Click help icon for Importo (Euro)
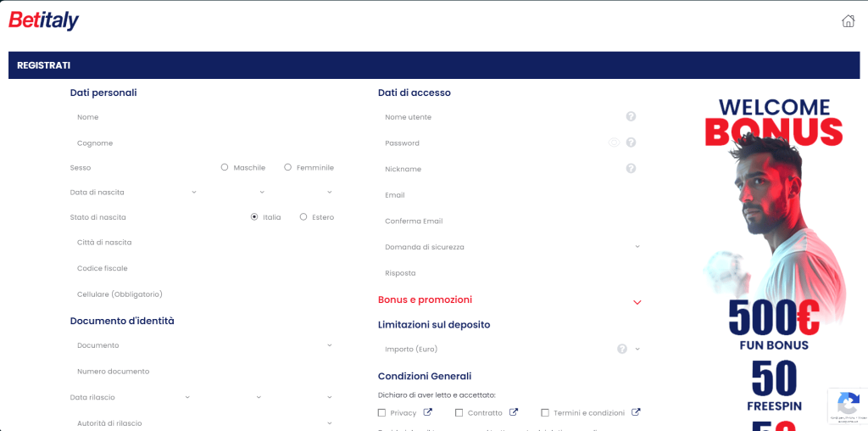The width and height of the screenshot is (868, 431). coord(622,349)
